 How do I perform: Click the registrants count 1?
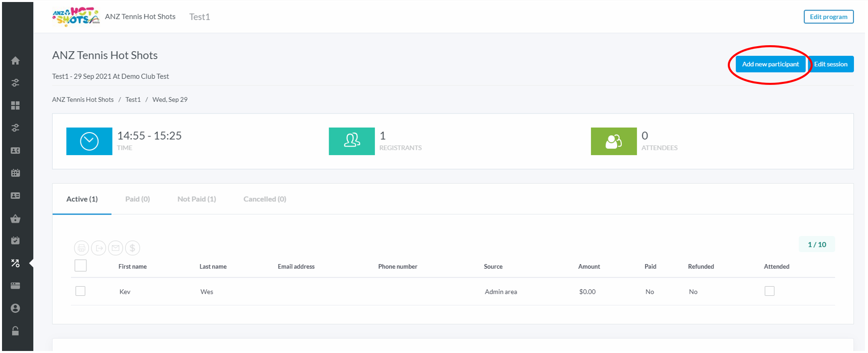click(382, 136)
